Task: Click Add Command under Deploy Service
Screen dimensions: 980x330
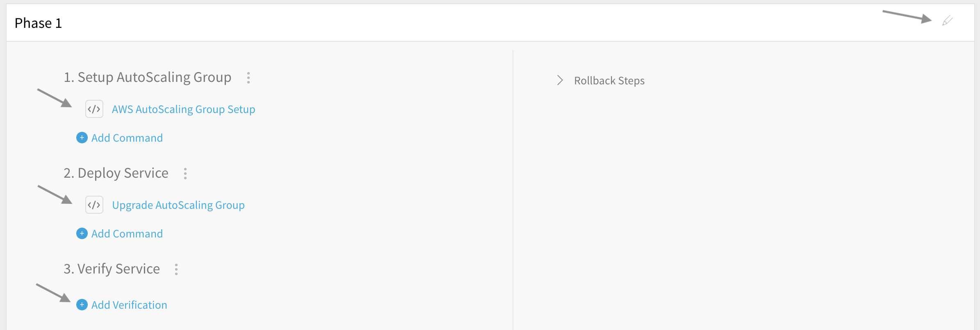Action: point(127,234)
